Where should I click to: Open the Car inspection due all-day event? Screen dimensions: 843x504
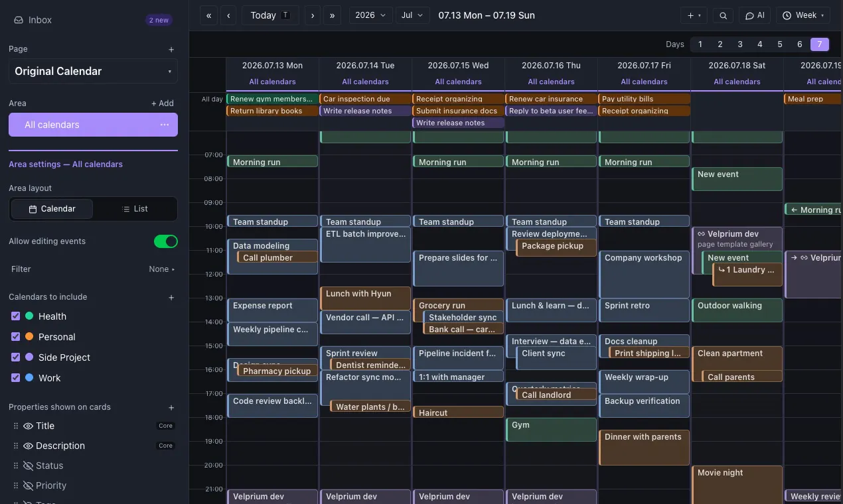point(365,99)
